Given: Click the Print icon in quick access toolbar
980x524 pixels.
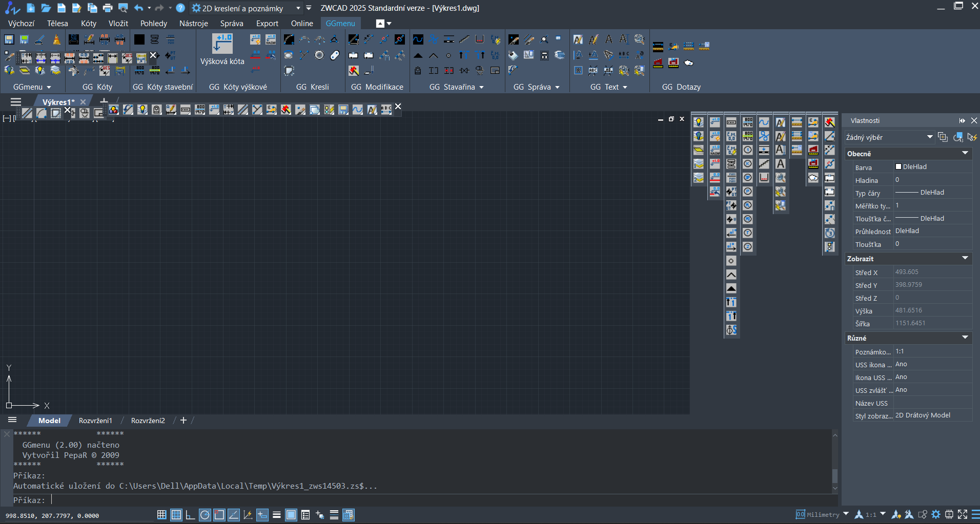Looking at the screenshot, I should coord(108,8).
